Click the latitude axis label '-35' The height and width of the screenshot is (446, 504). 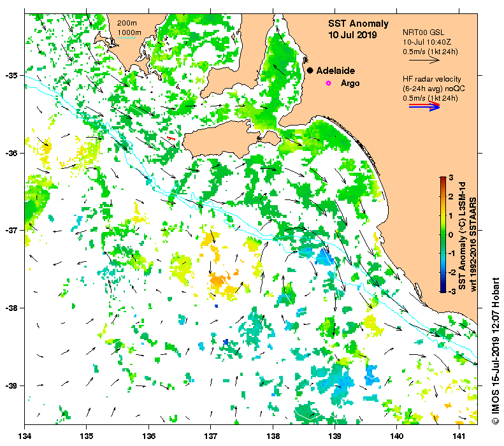(x=11, y=76)
